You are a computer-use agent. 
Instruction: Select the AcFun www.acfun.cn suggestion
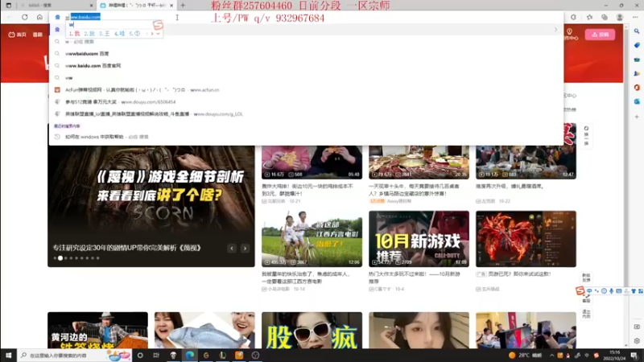(142, 90)
